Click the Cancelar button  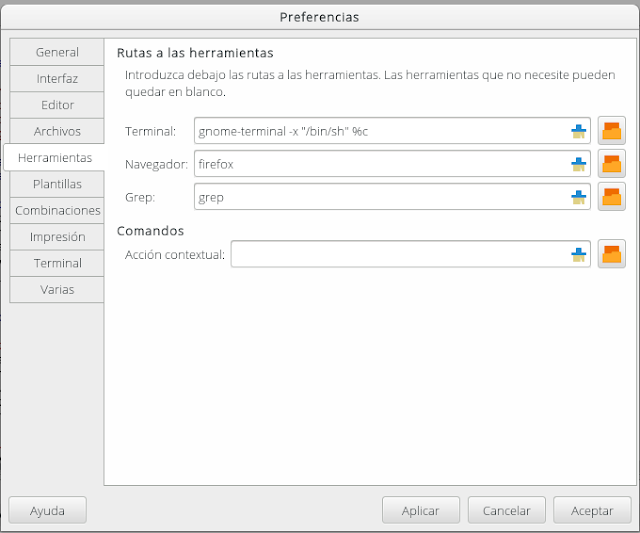[x=506, y=510]
